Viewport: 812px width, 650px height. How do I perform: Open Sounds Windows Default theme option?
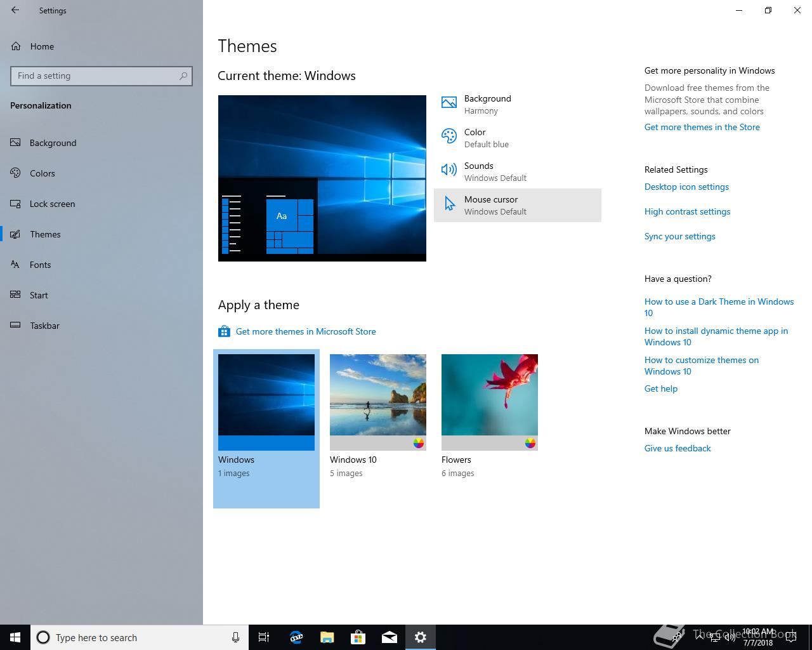pyautogui.click(x=517, y=171)
